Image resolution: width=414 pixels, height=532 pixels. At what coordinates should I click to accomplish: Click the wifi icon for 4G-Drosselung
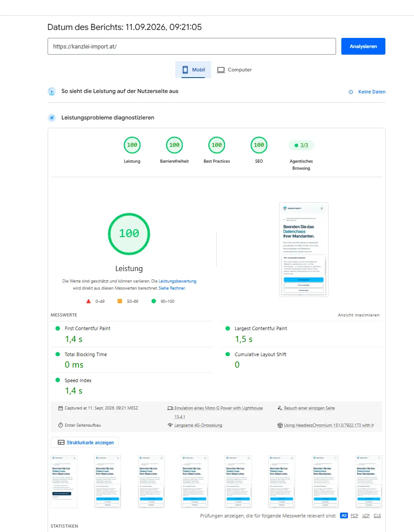tap(170, 425)
